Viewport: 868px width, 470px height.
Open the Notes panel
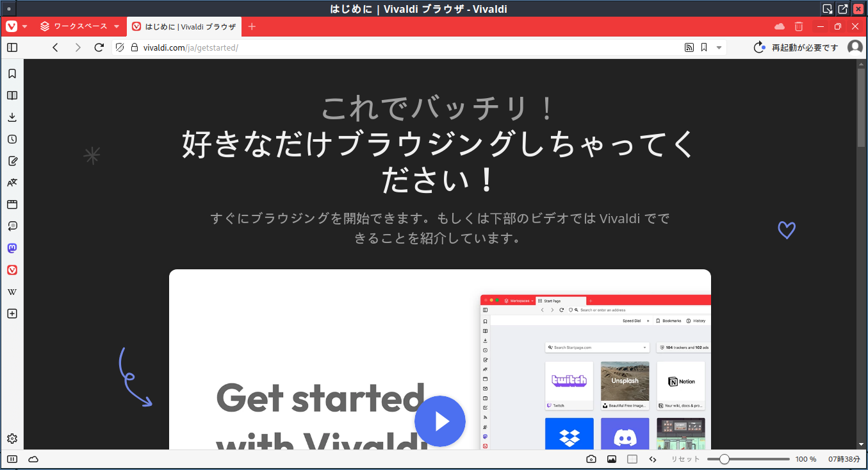12,161
